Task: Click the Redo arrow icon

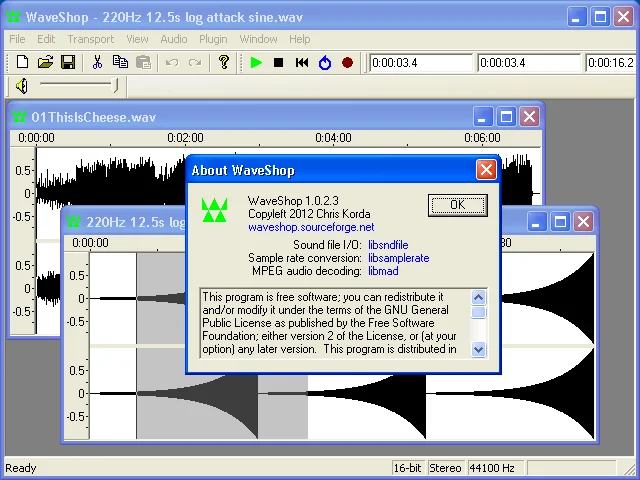Action: 195,62
